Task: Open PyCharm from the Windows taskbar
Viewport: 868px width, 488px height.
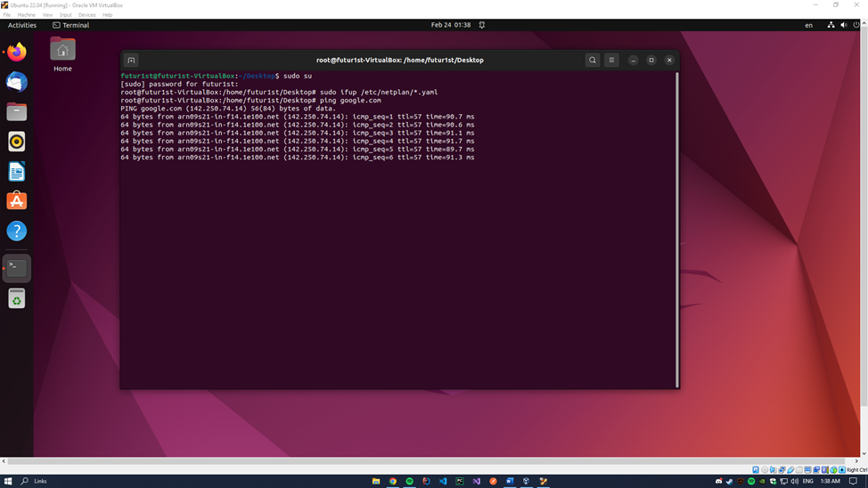Action: 460,482
